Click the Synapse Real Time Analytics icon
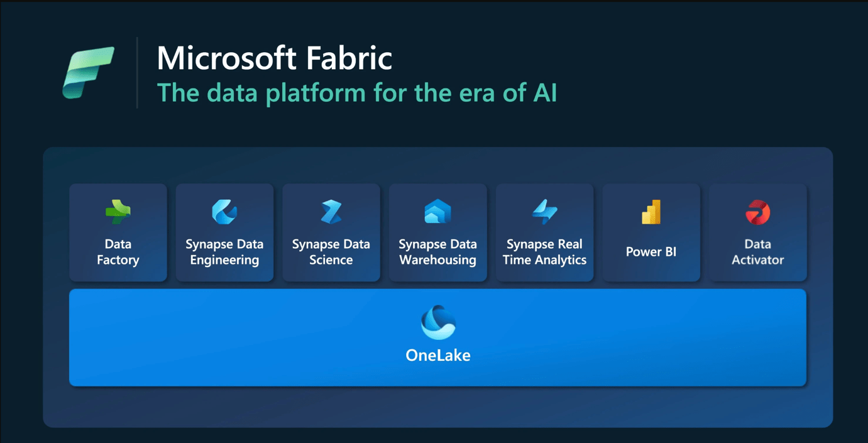 coord(544,212)
